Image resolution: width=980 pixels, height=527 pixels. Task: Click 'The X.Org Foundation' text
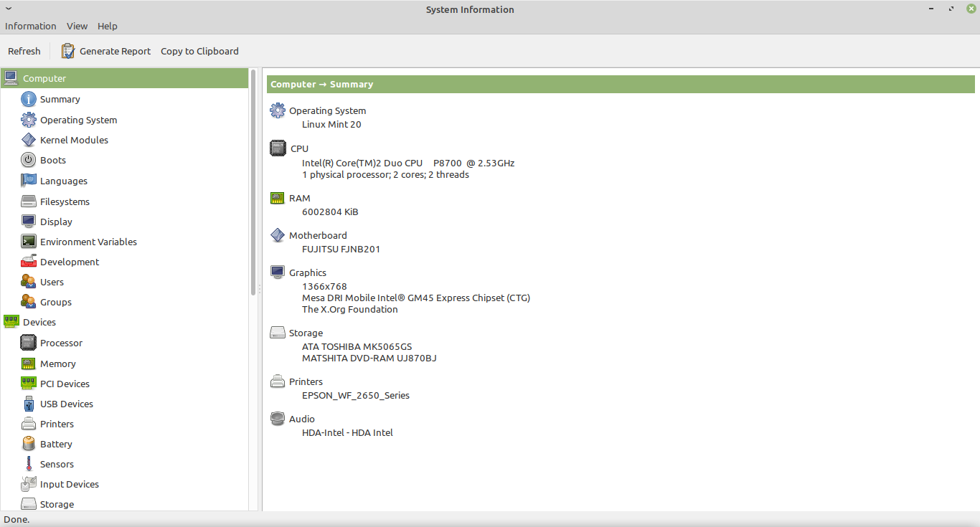tap(349, 309)
